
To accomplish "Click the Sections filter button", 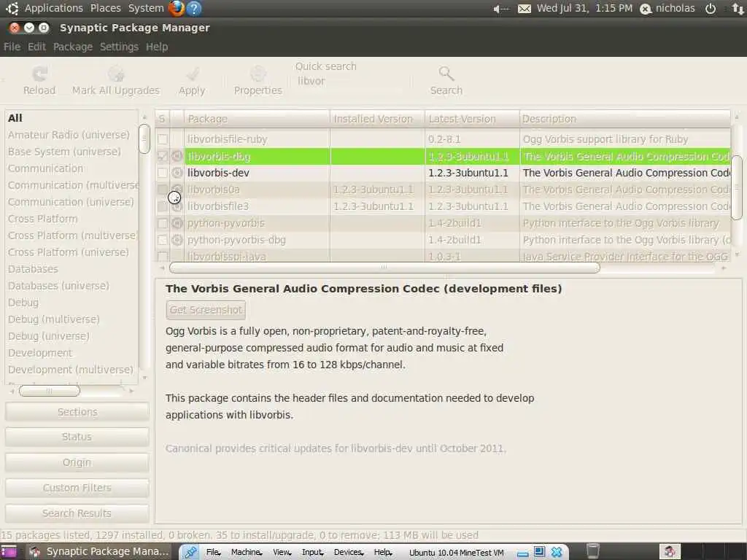I will click(77, 412).
